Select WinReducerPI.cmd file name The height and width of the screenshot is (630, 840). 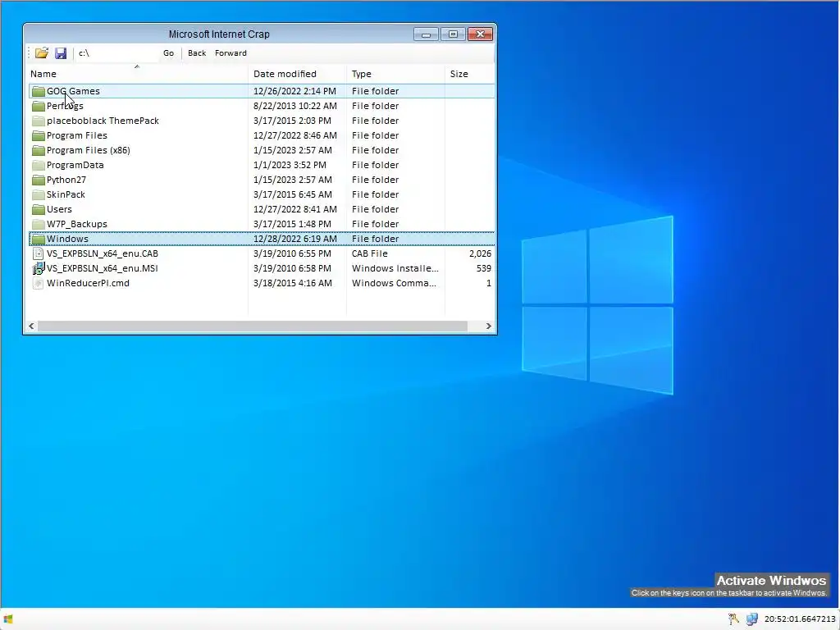[x=88, y=283]
